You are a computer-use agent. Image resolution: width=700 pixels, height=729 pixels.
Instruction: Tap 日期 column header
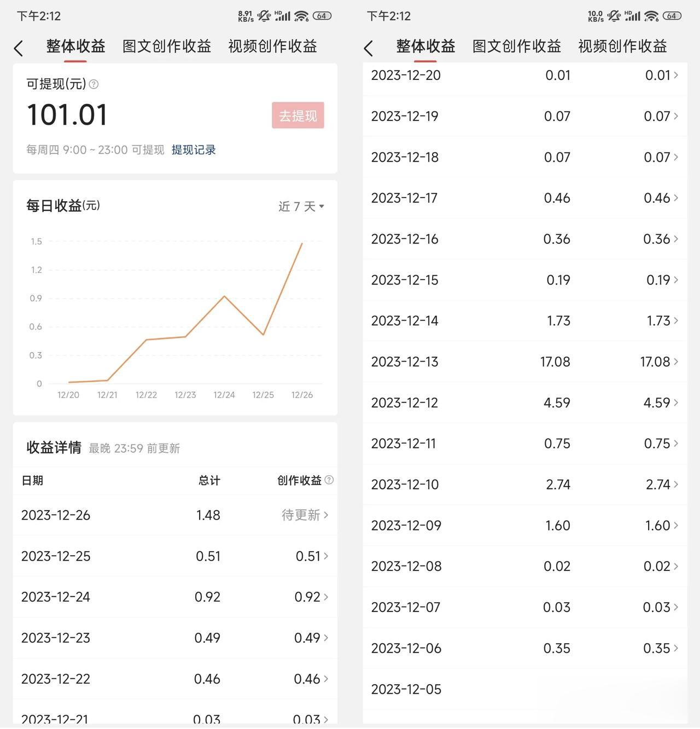pyautogui.click(x=32, y=480)
